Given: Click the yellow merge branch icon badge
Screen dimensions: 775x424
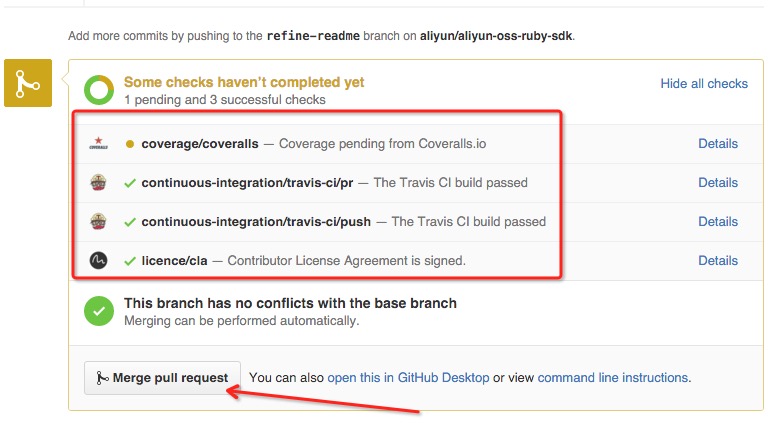Looking at the screenshot, I should (x=28, y=84).
